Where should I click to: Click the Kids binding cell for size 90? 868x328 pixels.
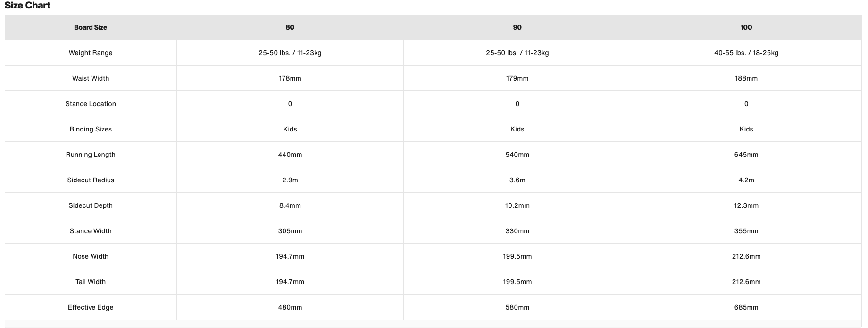(x=517, y=129)
